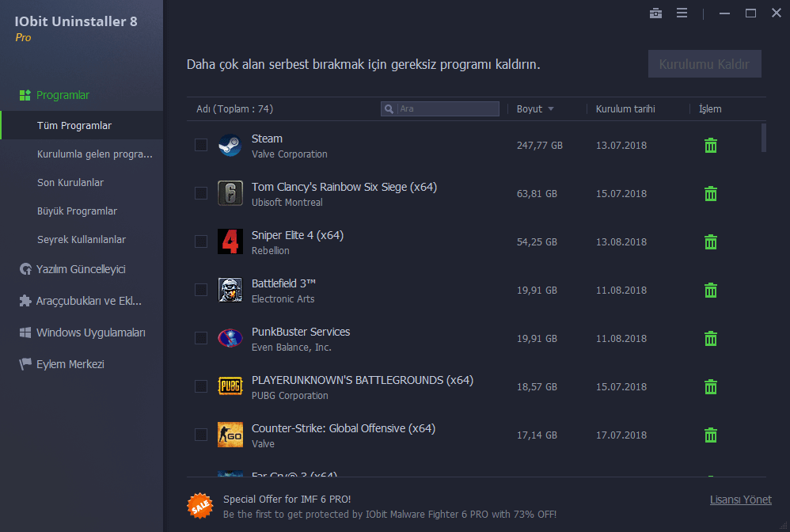Click the PUBG Corporation publisher text
Image resolution: width=790 pixels, height=532 pixels.
(x=290, y=396)
